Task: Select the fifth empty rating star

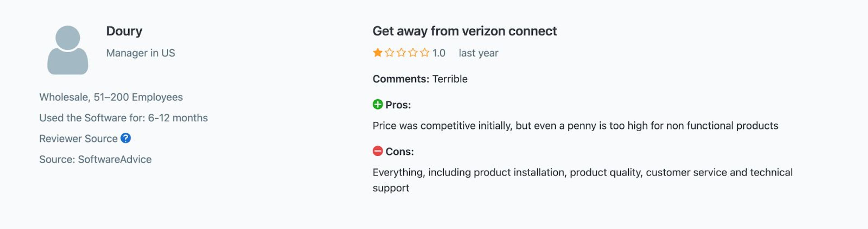Action: [425, 53]
